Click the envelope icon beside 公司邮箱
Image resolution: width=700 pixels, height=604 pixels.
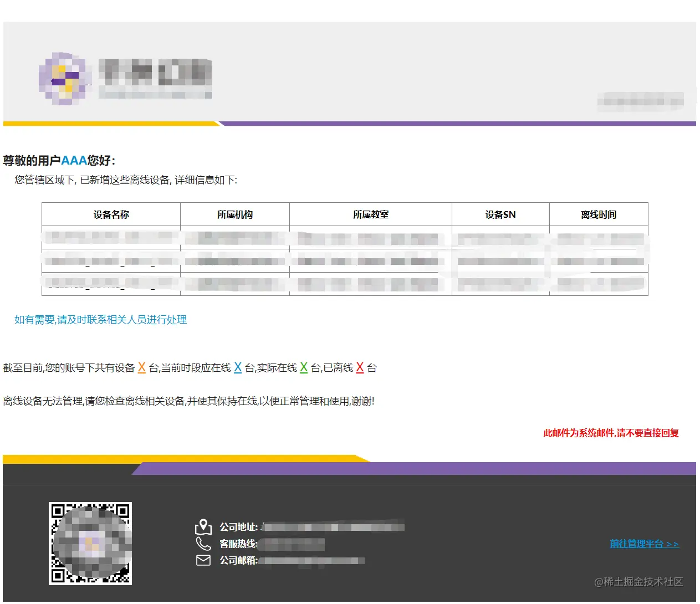point(203,560)
